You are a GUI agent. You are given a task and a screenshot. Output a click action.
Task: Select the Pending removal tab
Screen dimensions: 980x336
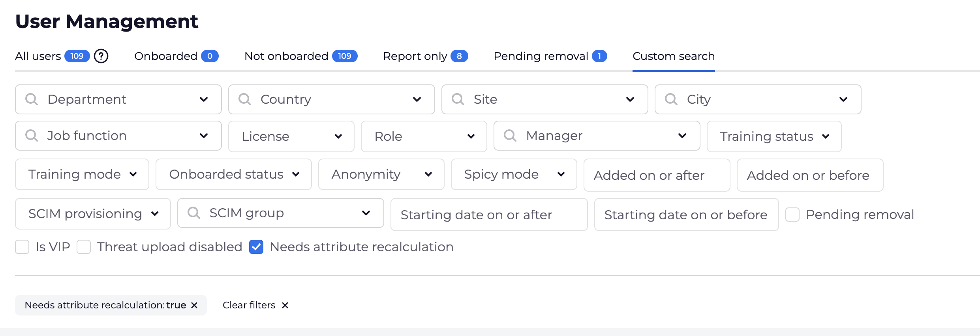(x=550, y=56)
